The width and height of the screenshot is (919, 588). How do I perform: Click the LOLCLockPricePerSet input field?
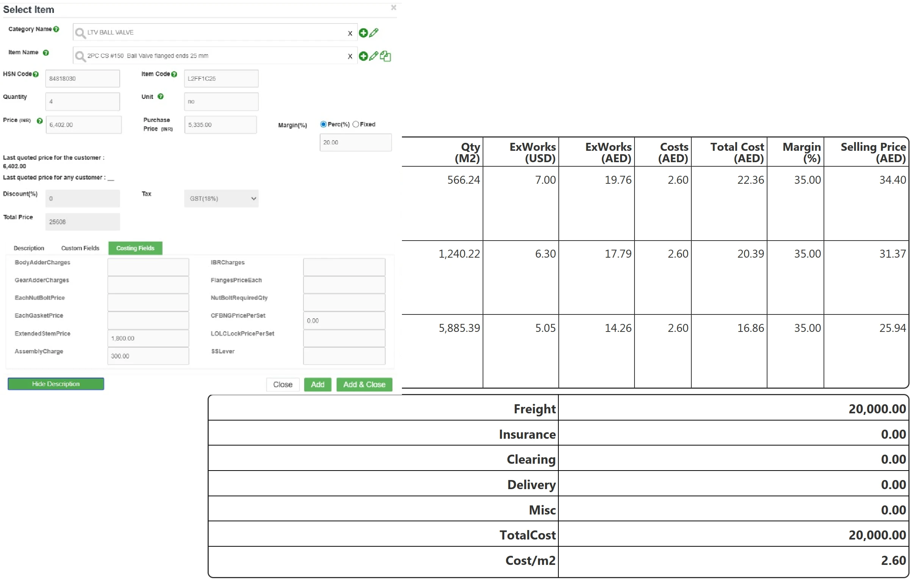click(x=344, y=338)
